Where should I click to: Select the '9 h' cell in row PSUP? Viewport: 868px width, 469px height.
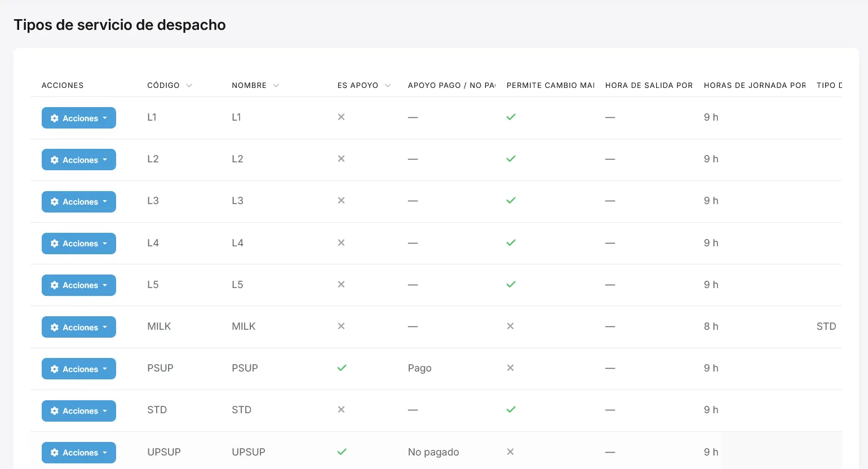click(x=711, y=368)
